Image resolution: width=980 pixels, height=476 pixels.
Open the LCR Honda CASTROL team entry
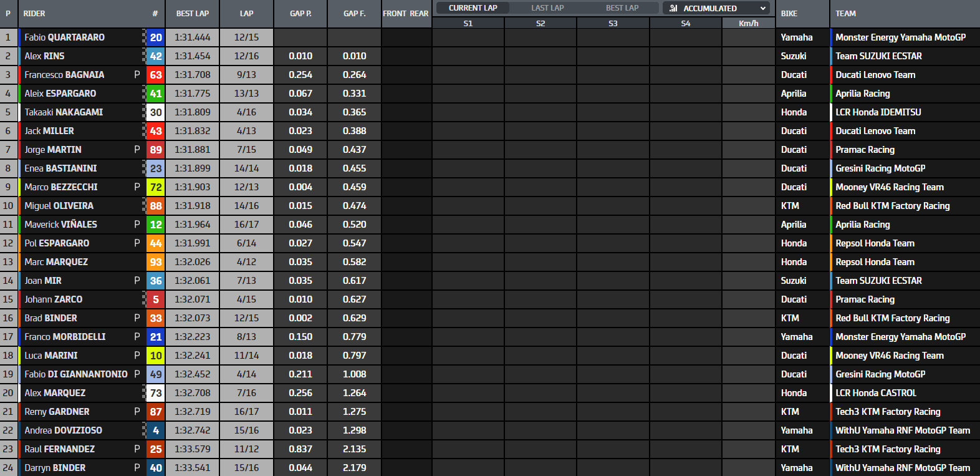tap(876, 393)
